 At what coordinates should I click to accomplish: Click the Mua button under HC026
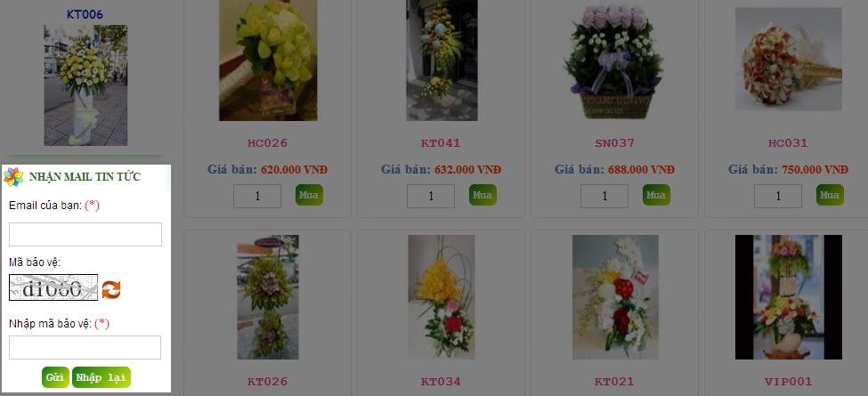pyautogui.click(x=310, y=195)
